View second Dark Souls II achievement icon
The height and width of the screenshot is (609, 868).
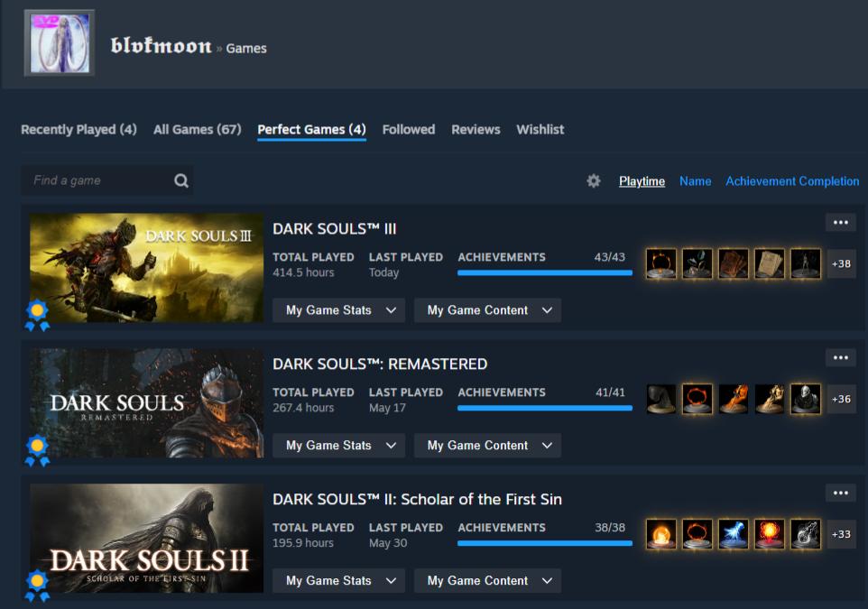[697, 534]
